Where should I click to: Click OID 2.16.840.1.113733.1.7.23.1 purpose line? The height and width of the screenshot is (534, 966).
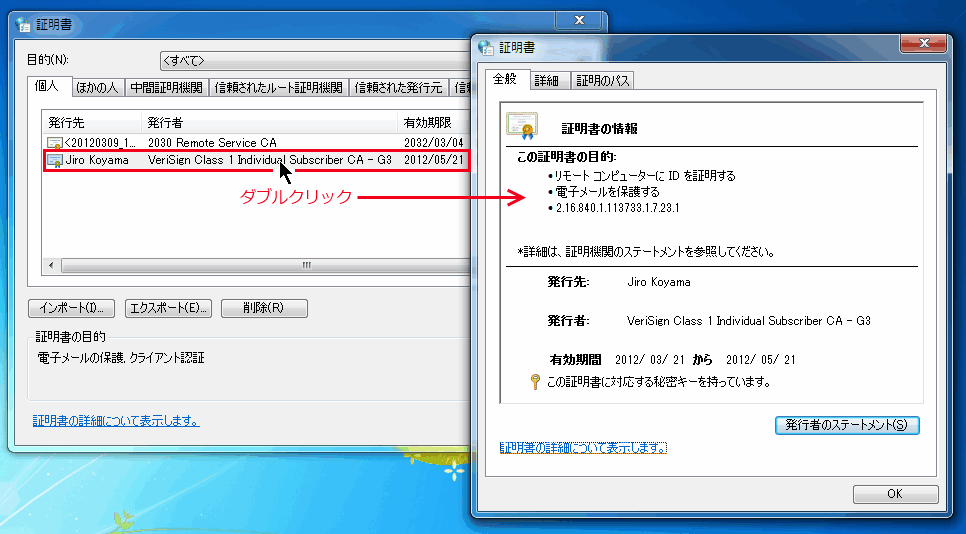[x=617, y=208]
